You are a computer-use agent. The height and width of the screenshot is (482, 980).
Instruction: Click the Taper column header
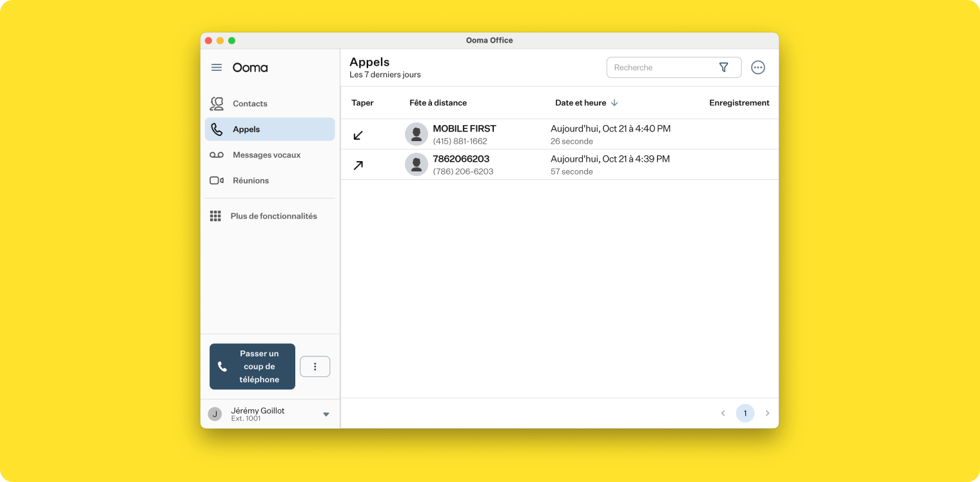(x=362, y=103)
